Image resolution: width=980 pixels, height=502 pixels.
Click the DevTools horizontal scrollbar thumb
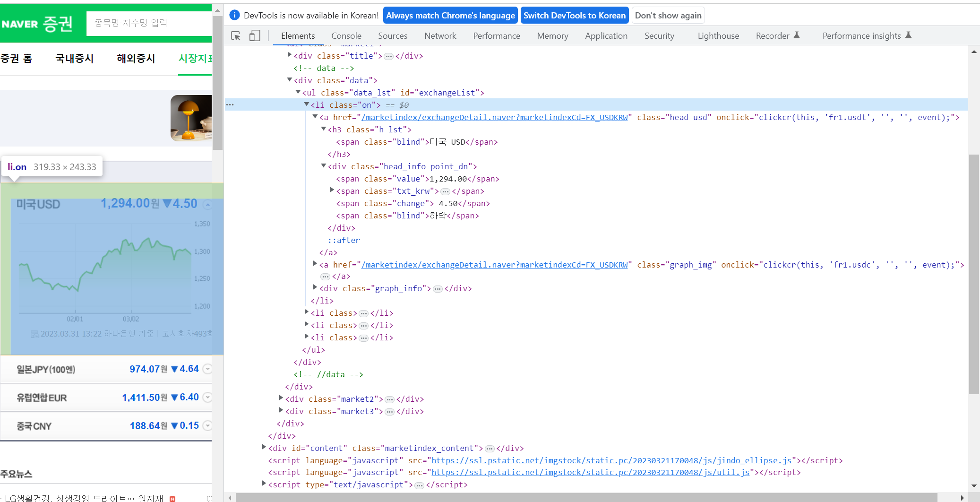[586, 497]
